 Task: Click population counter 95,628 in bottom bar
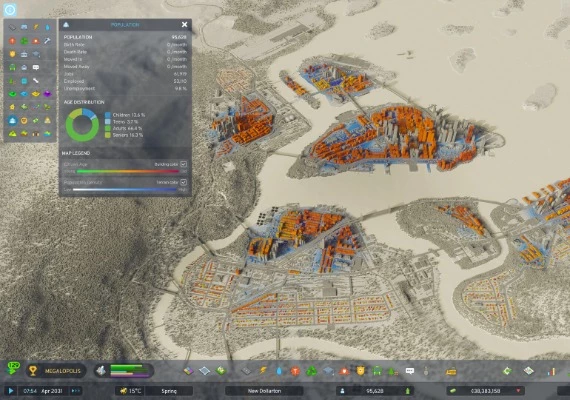coord(374,391)
